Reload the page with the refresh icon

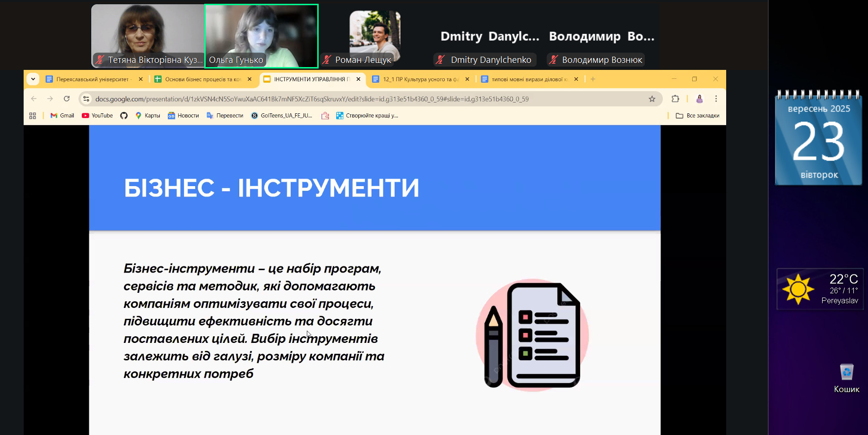(x=67, y=99)
